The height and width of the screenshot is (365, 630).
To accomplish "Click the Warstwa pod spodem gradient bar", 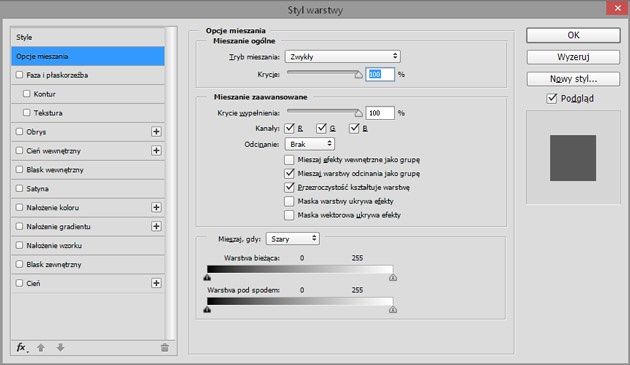I will point(300,301).
